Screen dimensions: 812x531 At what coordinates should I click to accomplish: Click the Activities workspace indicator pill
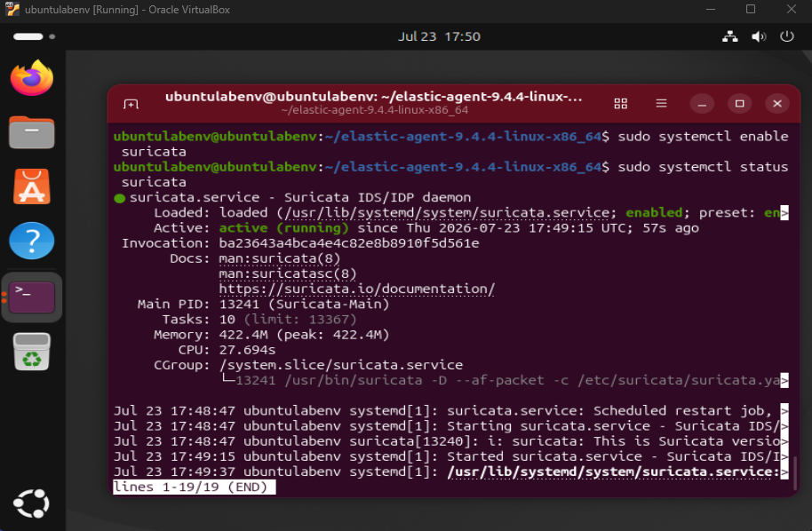[x=28, y=36]
